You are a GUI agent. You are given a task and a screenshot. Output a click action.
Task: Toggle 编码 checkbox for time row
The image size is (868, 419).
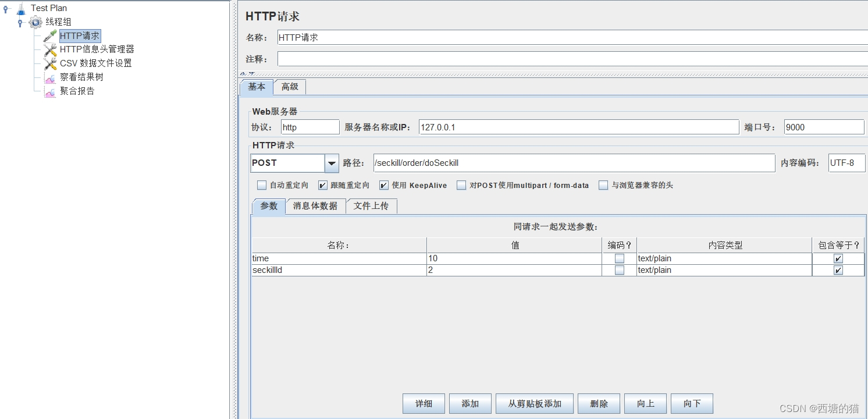[620, 258]
